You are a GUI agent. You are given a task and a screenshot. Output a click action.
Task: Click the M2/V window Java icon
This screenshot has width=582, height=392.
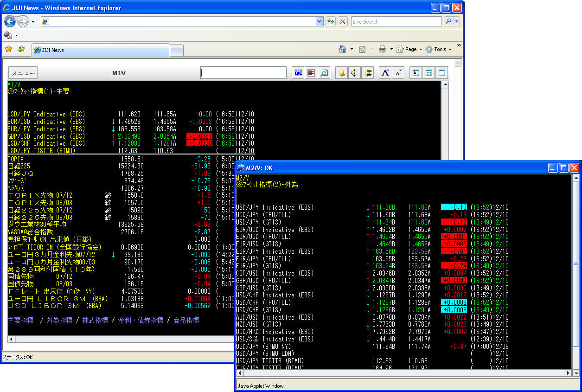click(x=241, y=168)
